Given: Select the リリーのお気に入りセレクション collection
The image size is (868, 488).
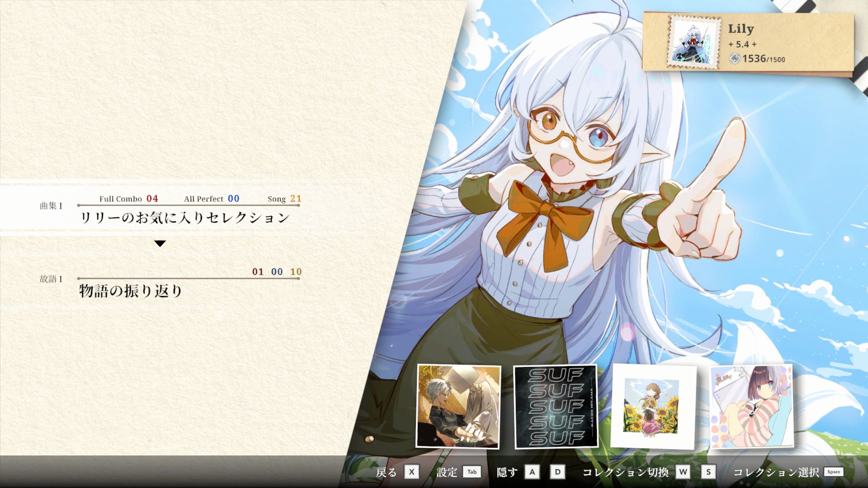Looking at the screenshot, I should coord(184,217).
